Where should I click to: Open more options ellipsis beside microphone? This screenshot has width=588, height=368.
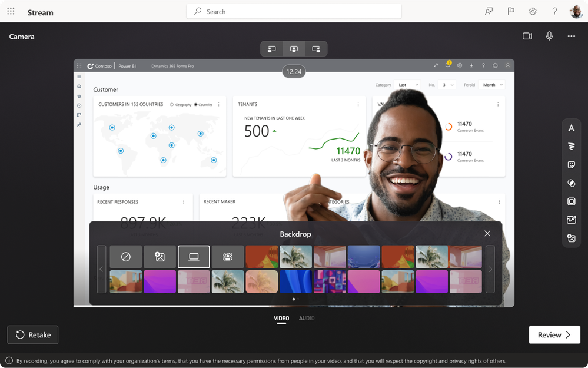tap(571, 36)
